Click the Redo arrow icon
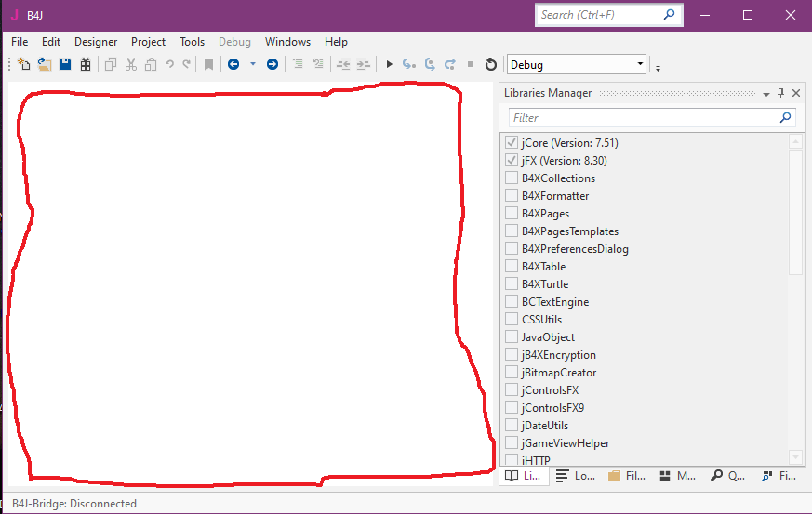812x514 pixels. pyautogui.click(x=186, y=64)
